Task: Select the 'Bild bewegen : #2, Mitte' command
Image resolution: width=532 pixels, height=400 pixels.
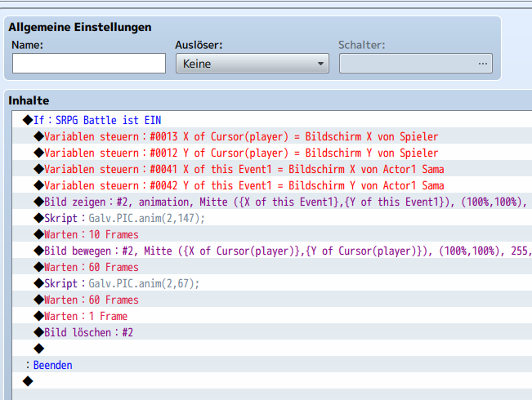Action: [272, 251]
